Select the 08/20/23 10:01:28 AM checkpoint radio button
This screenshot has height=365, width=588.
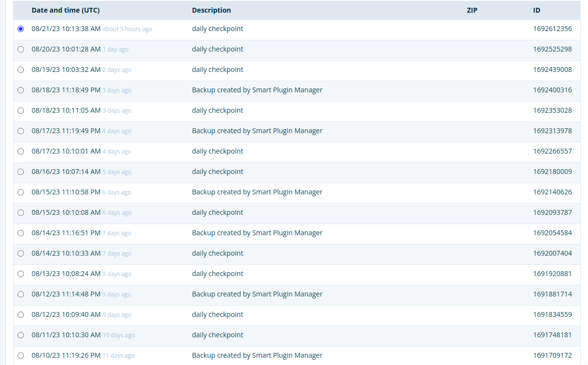pyautogui.click(x=20, y=50)
